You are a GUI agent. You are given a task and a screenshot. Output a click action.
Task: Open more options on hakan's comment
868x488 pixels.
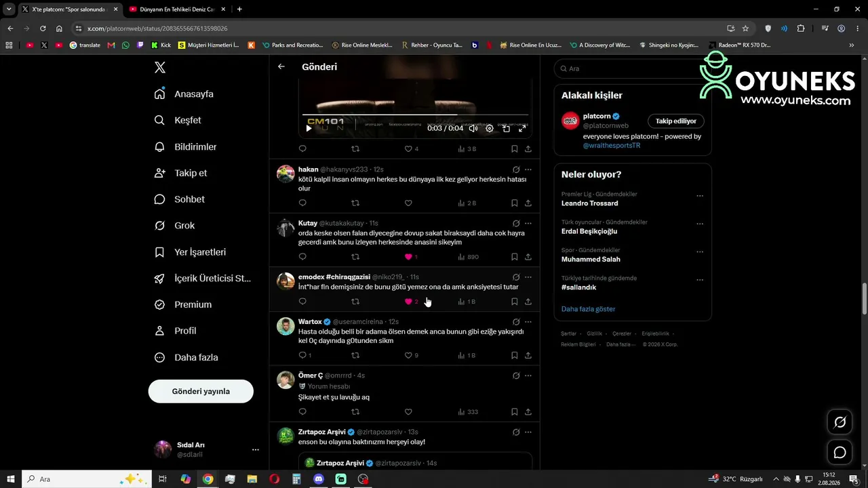pyautogui.click(x=528, y=169)
